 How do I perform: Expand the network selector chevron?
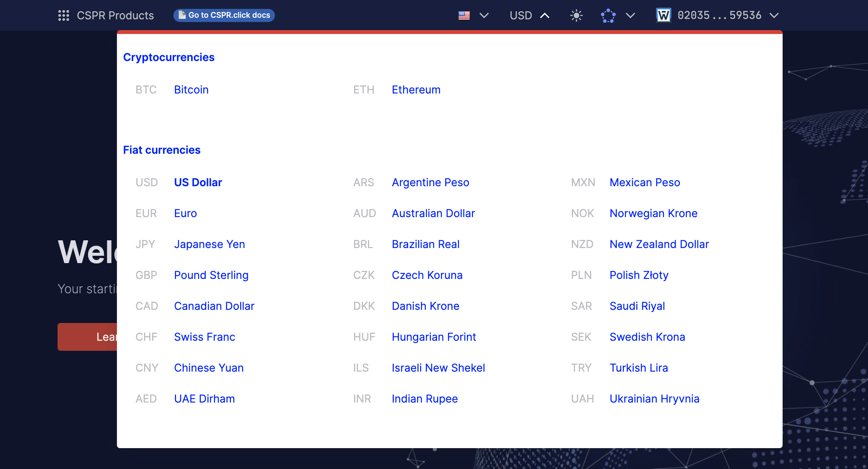[x=630, y=15]
